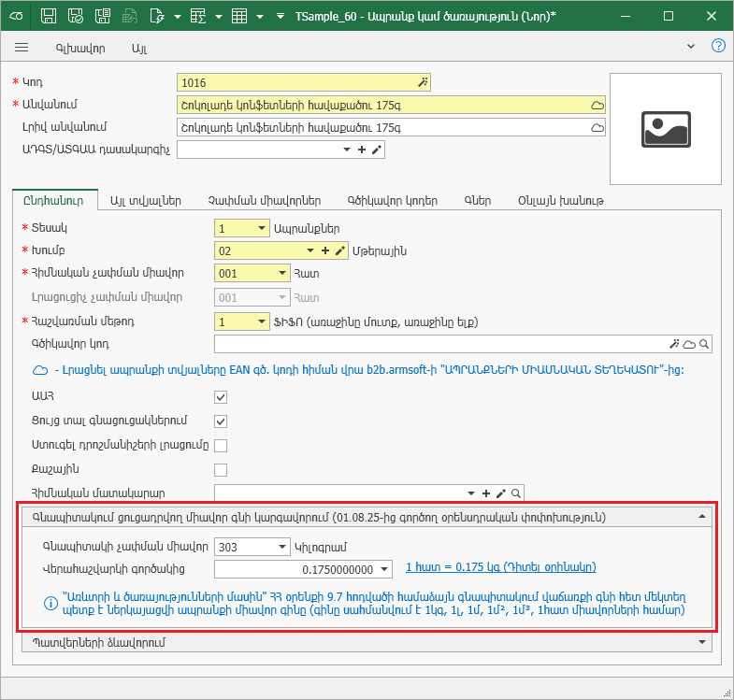Click the plus icon next to the Խումբ field
The image size is (734, 700).
click(325, 250)
